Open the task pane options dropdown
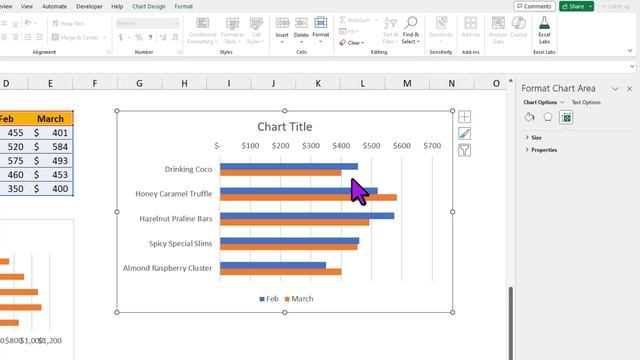 coord(615,89)
